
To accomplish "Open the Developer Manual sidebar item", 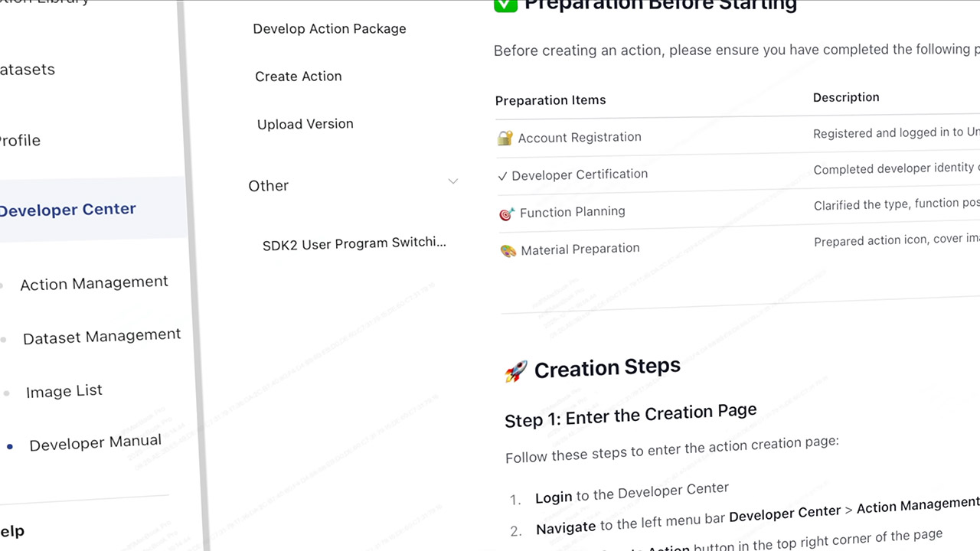I will coord(95,443).
